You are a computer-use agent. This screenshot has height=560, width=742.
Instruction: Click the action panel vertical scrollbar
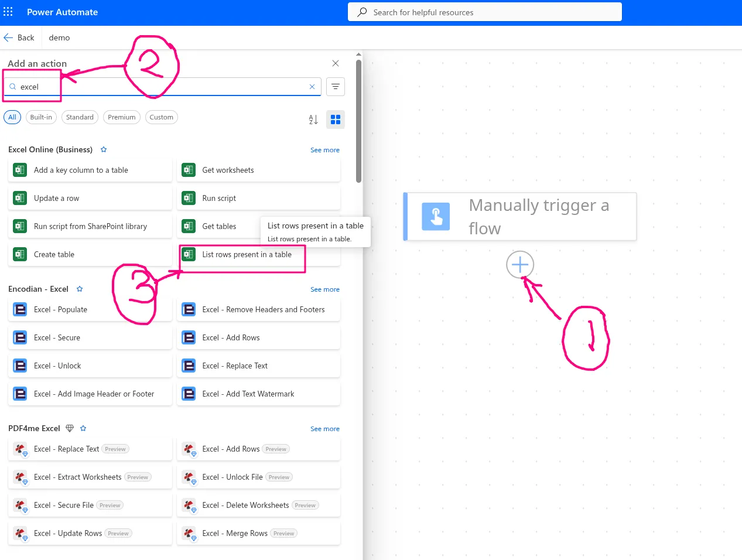coord(358,121)
